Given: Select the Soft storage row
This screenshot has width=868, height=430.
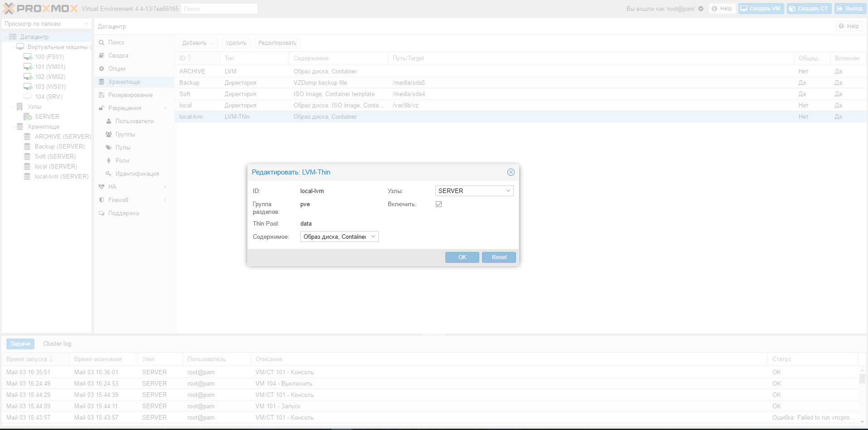Looking at the screenshot, I should click(x=521, y=94).
